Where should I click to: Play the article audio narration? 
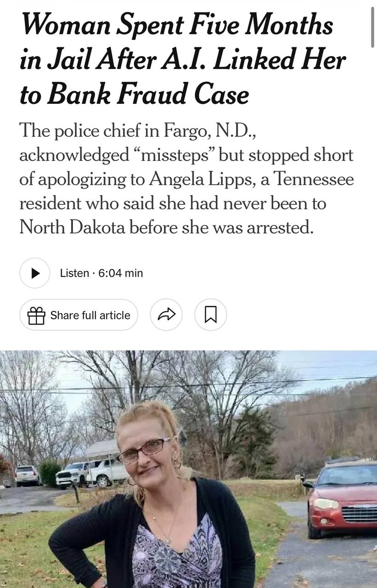coord(34,273)
